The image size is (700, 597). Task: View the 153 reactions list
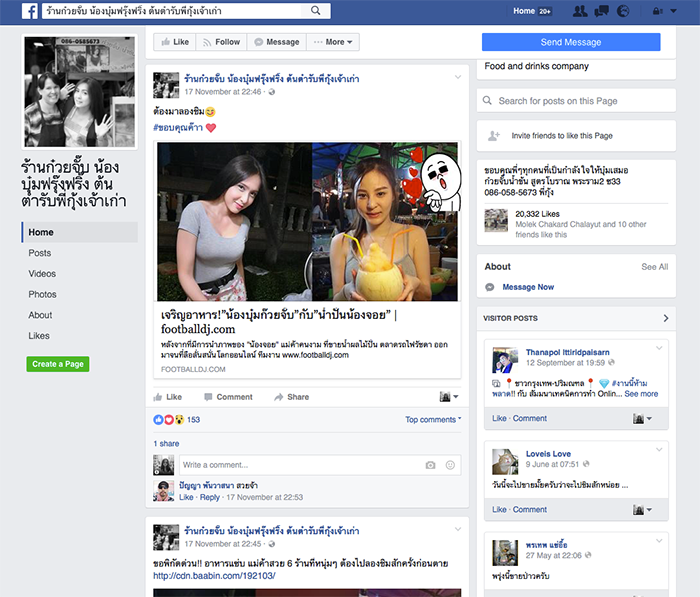coord(193,420)
